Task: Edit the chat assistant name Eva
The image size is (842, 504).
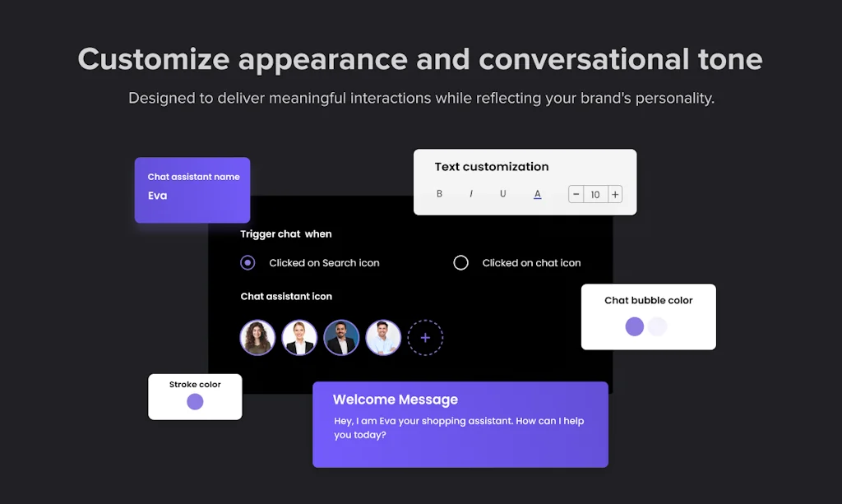Action: pos(156,197)
